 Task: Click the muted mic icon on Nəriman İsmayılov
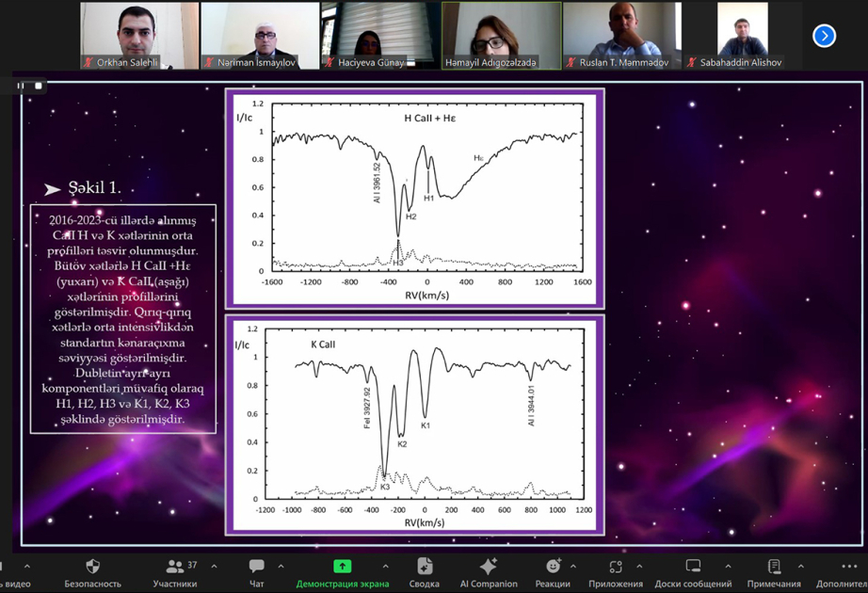pyautogui.click(x=209, y=62)
